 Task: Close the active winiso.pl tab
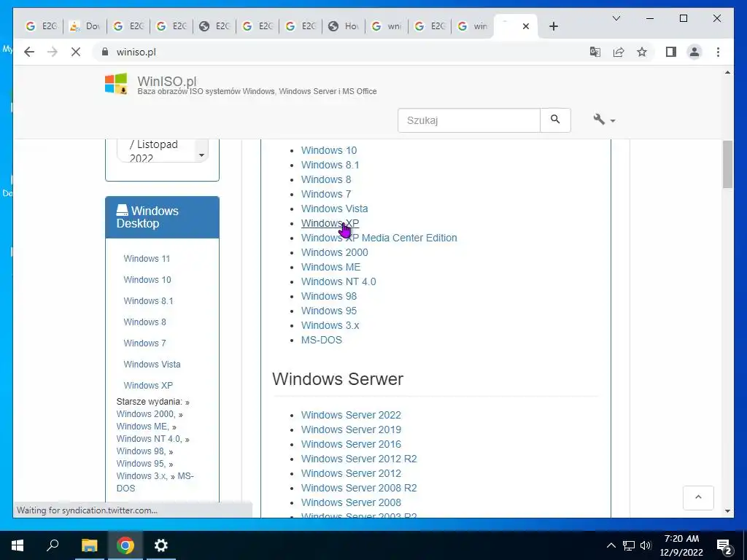pyautogui.click(x=525, y=26)
